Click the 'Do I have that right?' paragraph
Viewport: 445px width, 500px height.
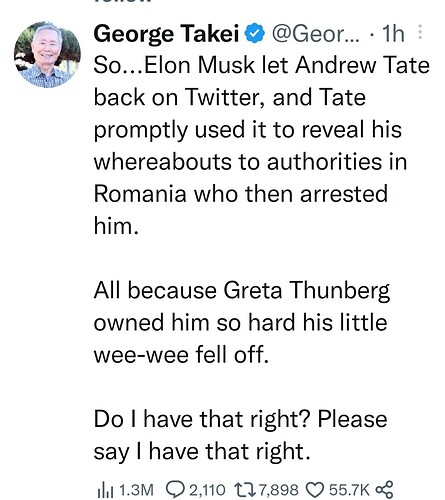tap(240, 435)
